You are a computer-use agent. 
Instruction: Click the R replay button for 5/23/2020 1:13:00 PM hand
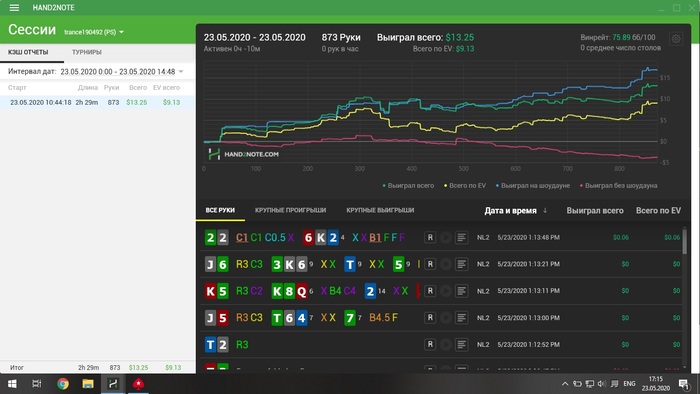tap(430, 318)
